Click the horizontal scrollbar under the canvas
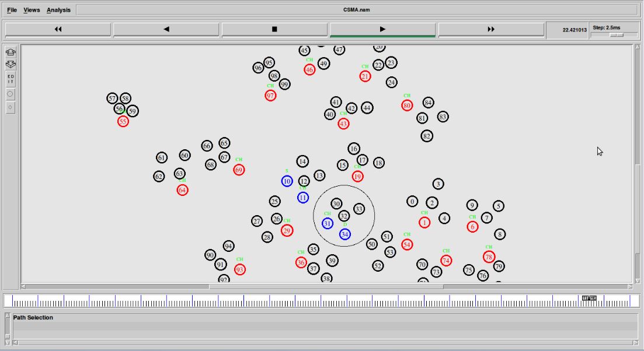This screenshot has height=351, width=644. point(326,286)
